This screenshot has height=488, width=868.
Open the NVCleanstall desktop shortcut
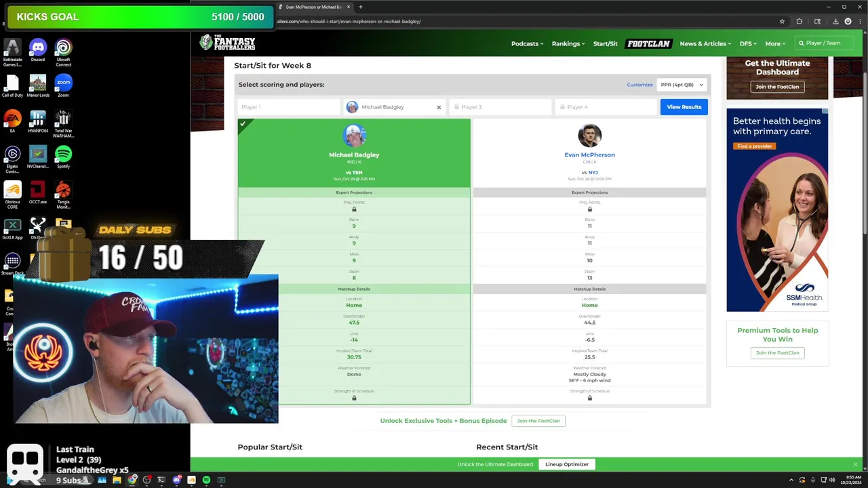click(38, 157)
